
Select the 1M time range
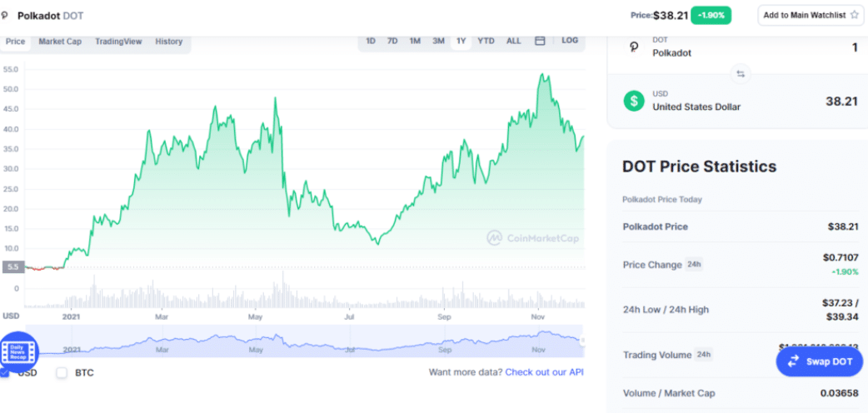tap(415, 41)
